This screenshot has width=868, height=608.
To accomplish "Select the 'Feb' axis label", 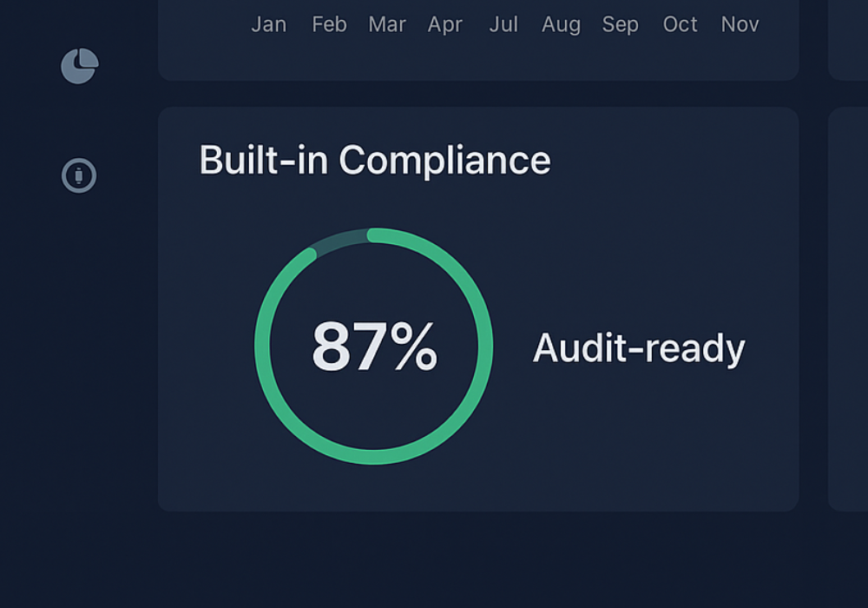I will pyautogui.click(x=329, y=24).
